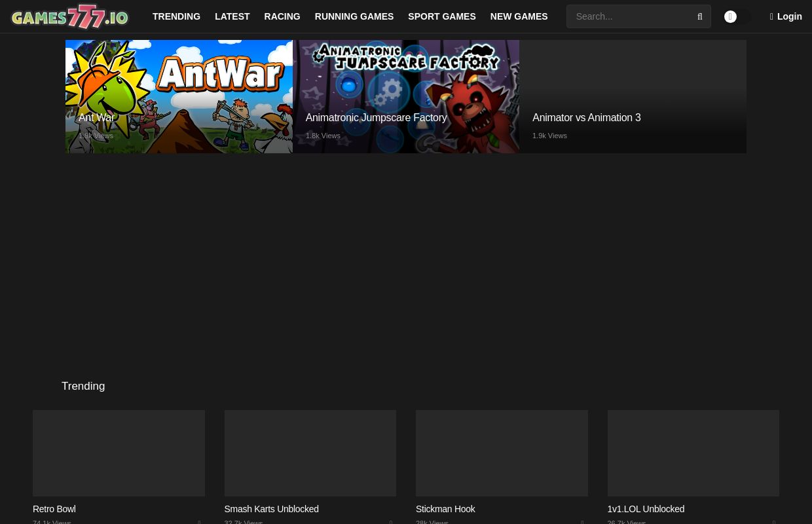Image resolution: width=812 pixels, height=524 pixels.
Task: Open the Stickman Hook thumbnail
Action: (x=502, y=453)
